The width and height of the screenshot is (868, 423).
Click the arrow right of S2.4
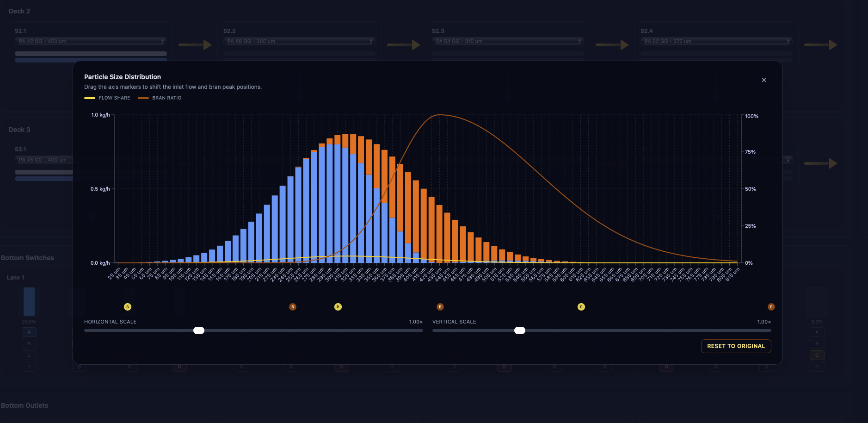[821, 45]
